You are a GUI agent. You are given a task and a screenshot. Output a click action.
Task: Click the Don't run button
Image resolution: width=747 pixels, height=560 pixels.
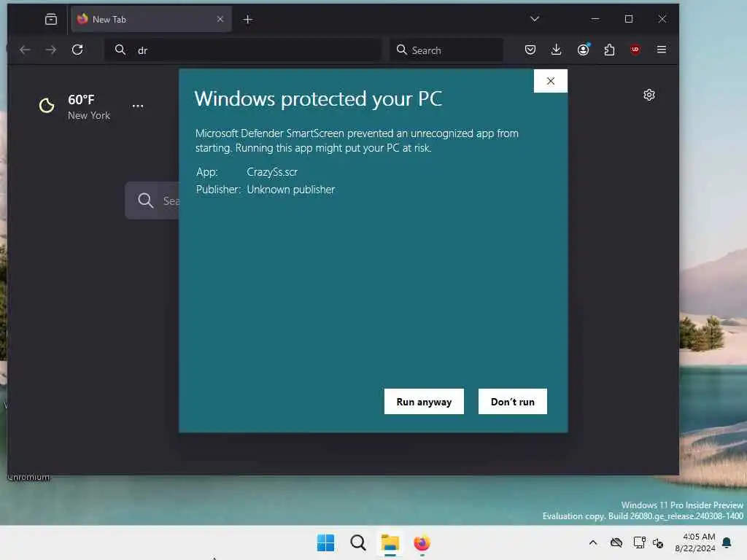point(512,402)
